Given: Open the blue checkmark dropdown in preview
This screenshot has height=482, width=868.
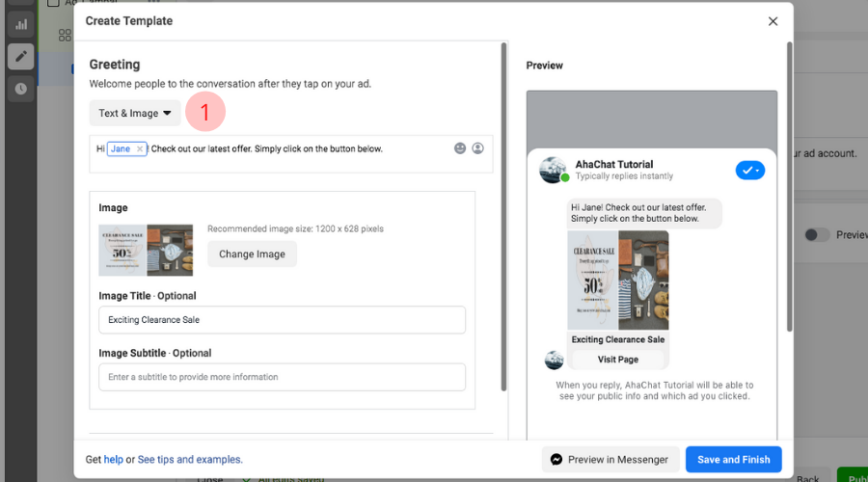Looking at the screenshot, I should pyautogui.click(x=750, y=171).
